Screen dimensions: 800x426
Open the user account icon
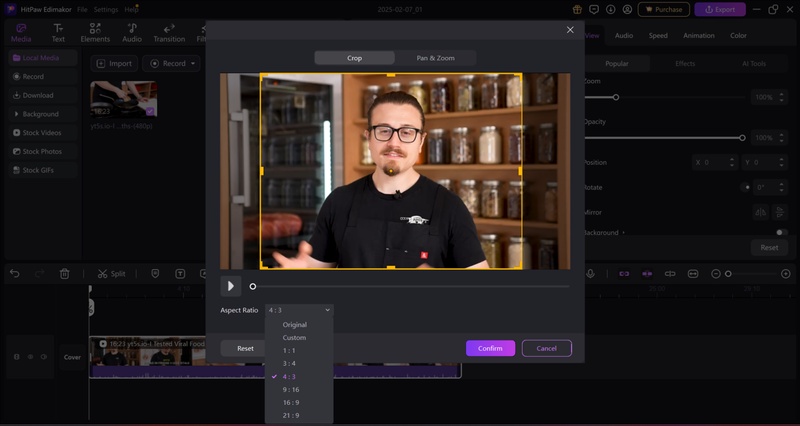click(x=628, y=9)
